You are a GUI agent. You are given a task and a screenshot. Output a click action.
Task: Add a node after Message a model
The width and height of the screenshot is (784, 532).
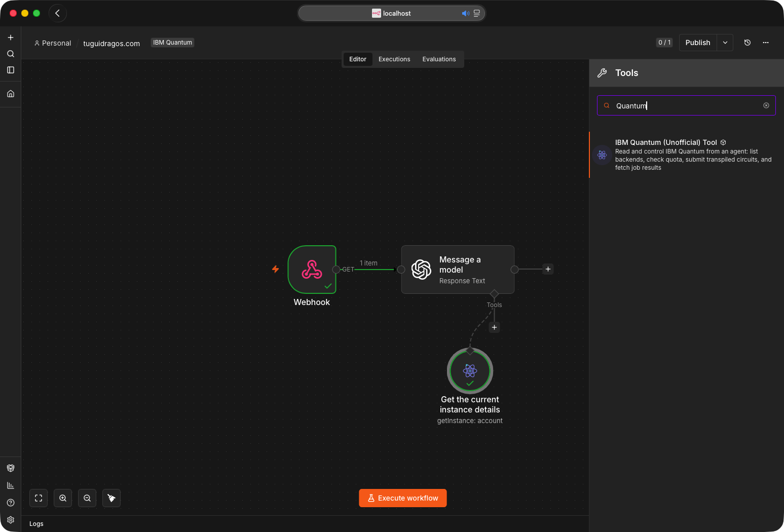point(548,269)
